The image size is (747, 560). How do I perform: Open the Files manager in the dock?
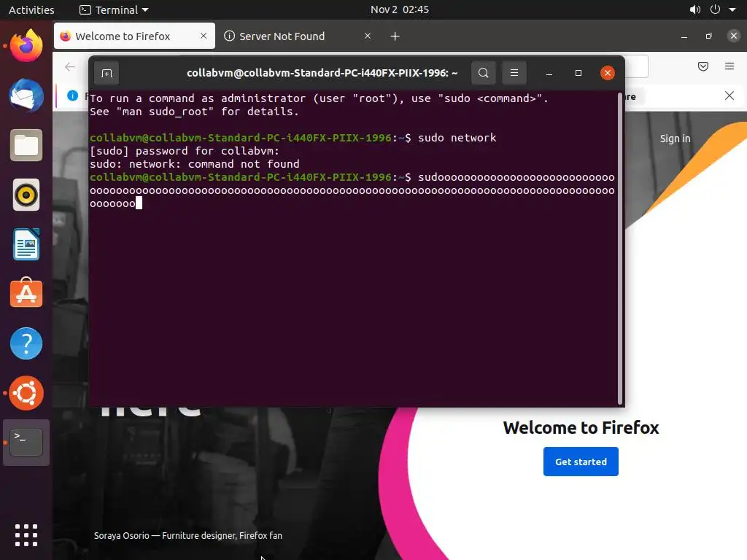point(26,145)
